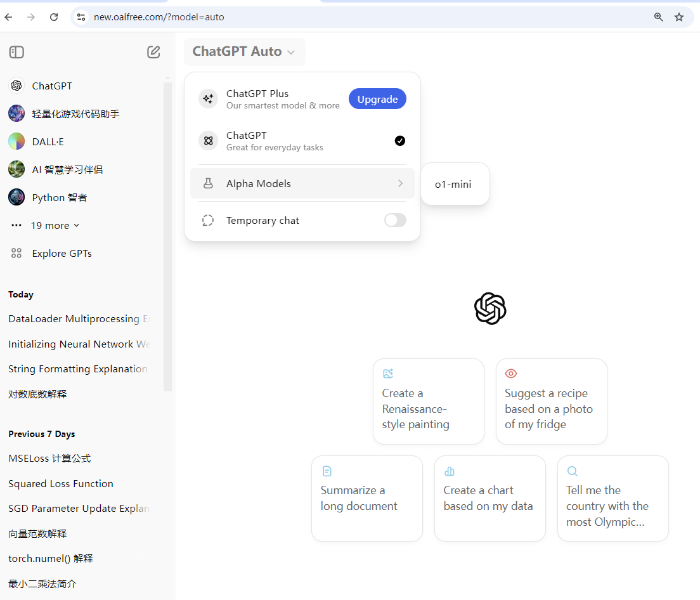The width and height of the screenshot is (700, 600).
Task: Toggle the Temporary chat switch
Action: click(396, 220)
